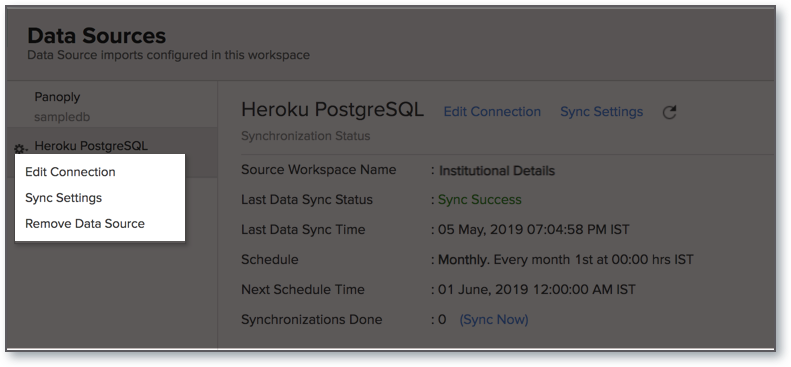Click the sampledb label under Panoply
Image resolution: width=791 pixels, height=367 pixels.
pos(62,117)
